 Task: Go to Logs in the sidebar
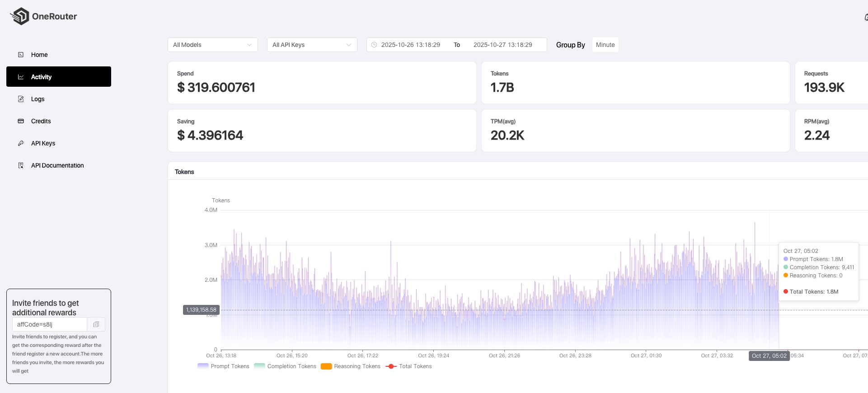(x=38, y=99)
